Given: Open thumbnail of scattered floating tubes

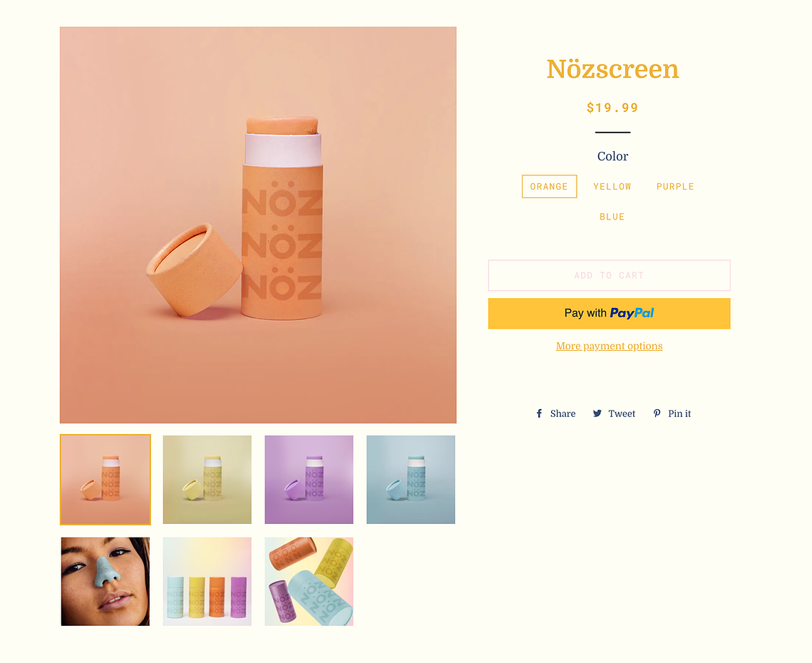Looking at the screenshot, I should point(309,581).
